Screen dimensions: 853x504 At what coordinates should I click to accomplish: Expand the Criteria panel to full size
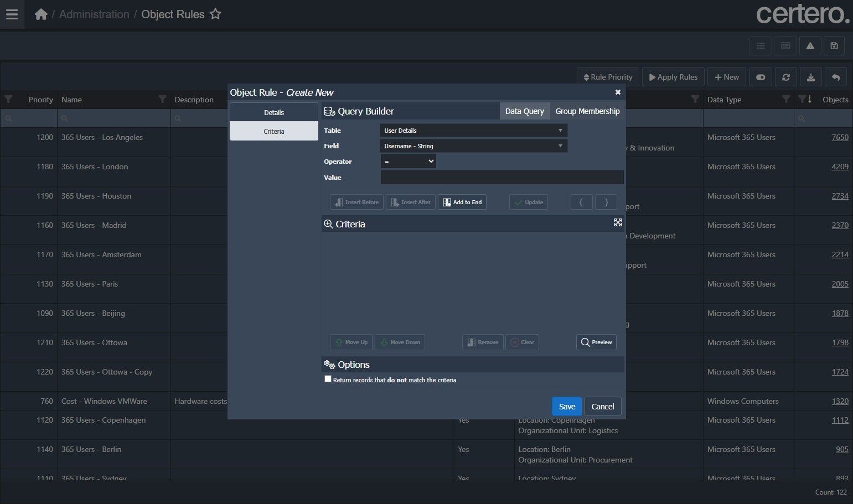pyautogui.click(x=618, y=222)
